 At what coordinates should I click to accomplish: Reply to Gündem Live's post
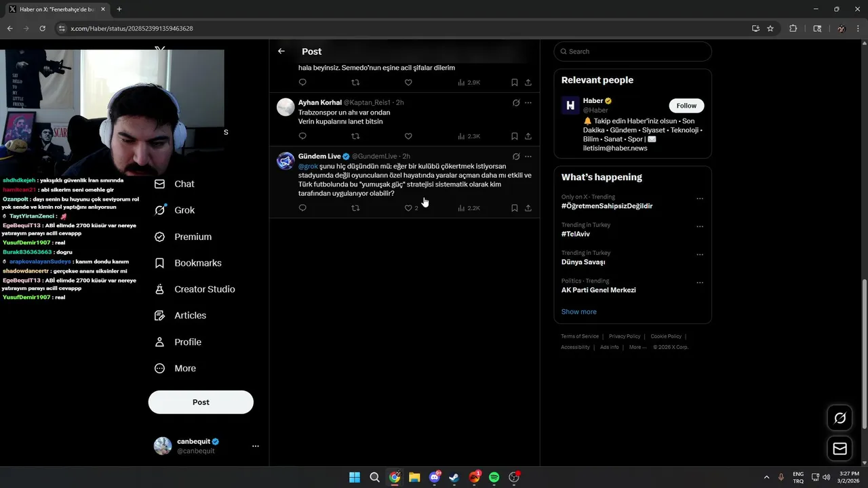pyautogui.click(x=302, y=208)
